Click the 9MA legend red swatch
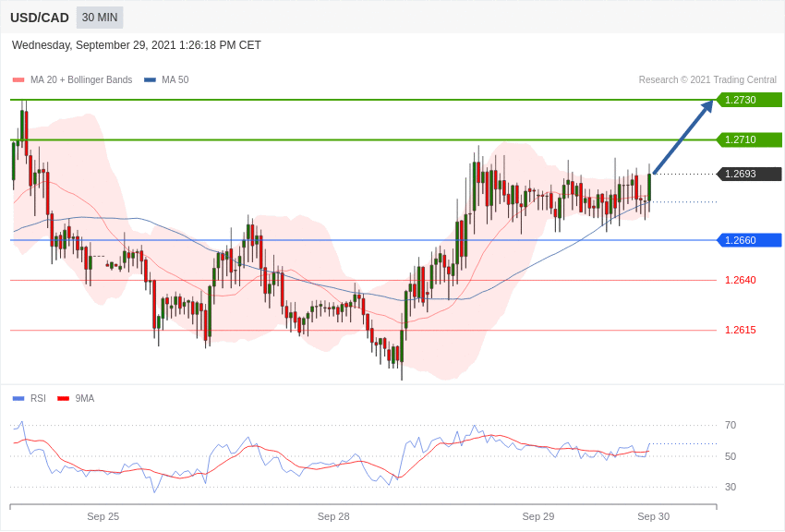This screenshot has width=785, height=532. click(63, 398)
